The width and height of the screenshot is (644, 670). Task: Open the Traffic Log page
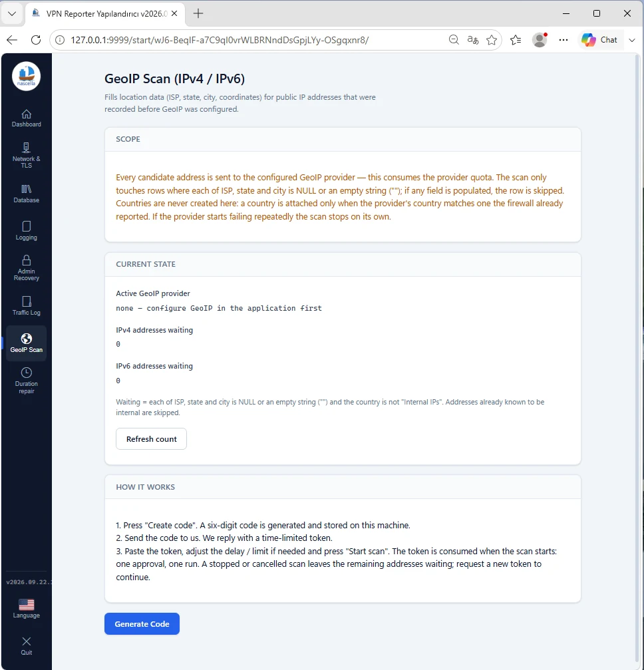tap(26, 306)
